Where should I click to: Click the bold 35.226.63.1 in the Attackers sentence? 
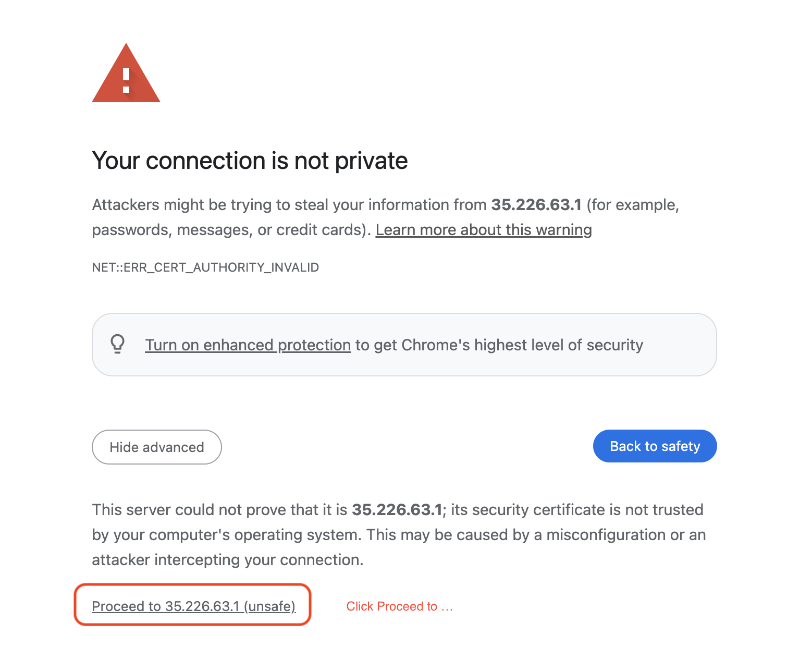click(536, 205)
